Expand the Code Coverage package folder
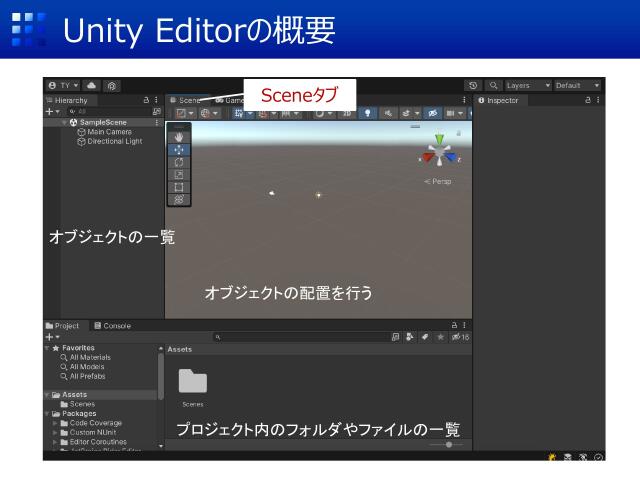The height and width of the screenshot is (480, 640). point(55,423)
